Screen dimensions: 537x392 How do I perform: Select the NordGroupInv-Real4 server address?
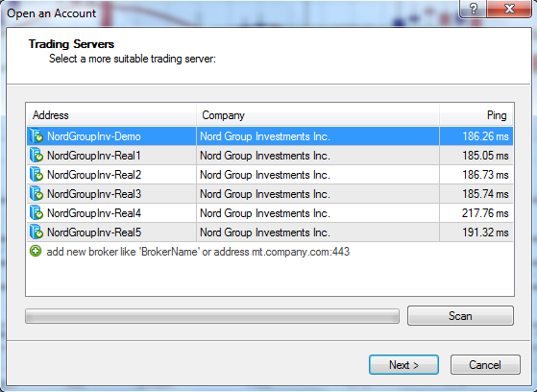pyautogui.click(x=94, y=213)
